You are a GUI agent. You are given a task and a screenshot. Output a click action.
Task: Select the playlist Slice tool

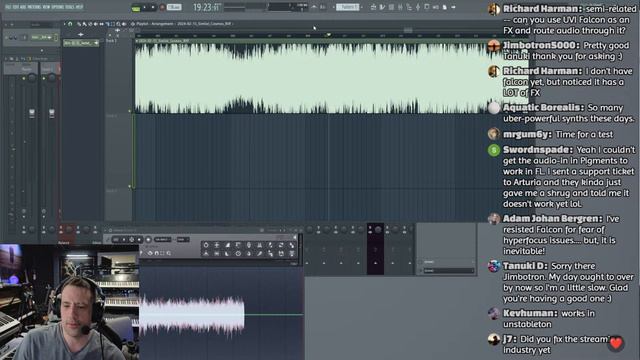click(107, 24)
